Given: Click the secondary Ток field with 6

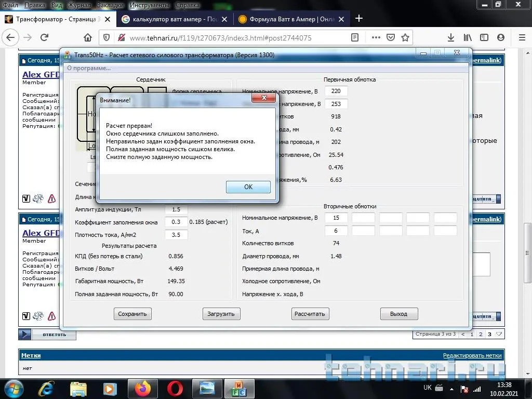Looking at the screenshot, I should click(x=336, y=231).
